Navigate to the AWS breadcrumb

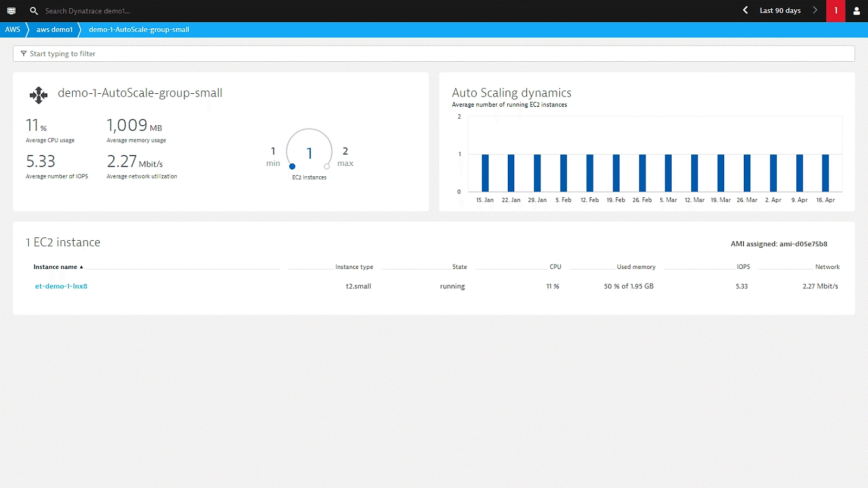pos(12,30)
